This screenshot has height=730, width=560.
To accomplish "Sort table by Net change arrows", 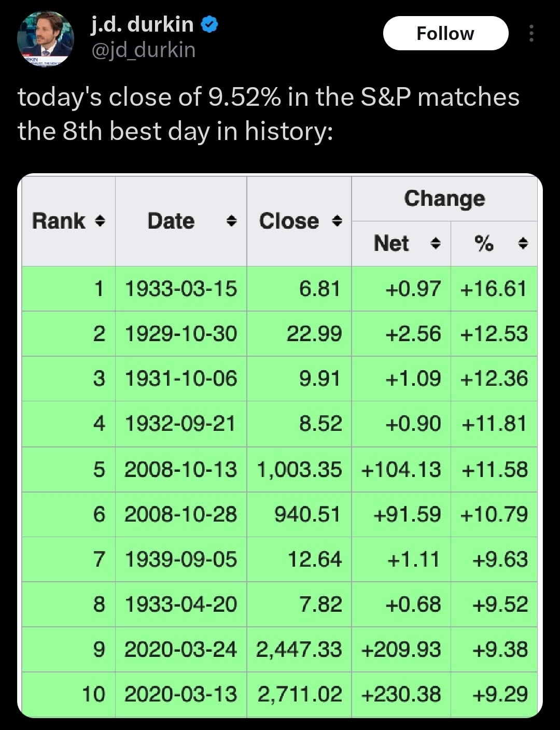I will [x=436, y=244].
